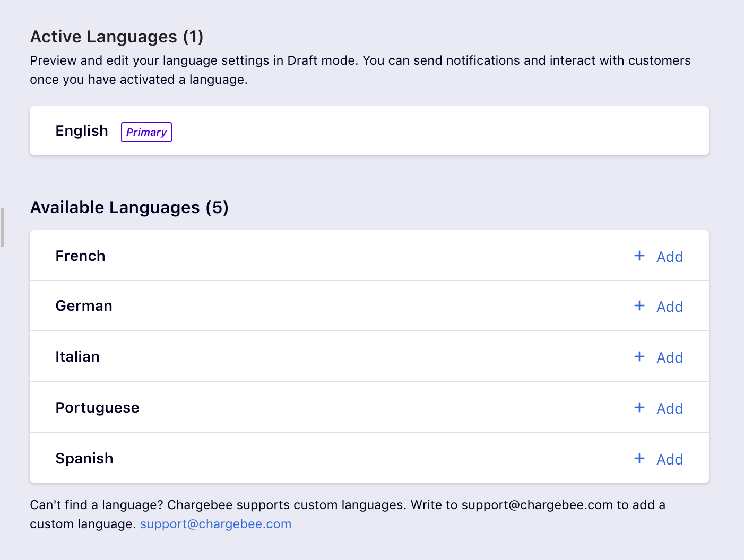Screen dimensions: 744x560
Task: Click the plus icon beside French
Action: pos(639,256)
